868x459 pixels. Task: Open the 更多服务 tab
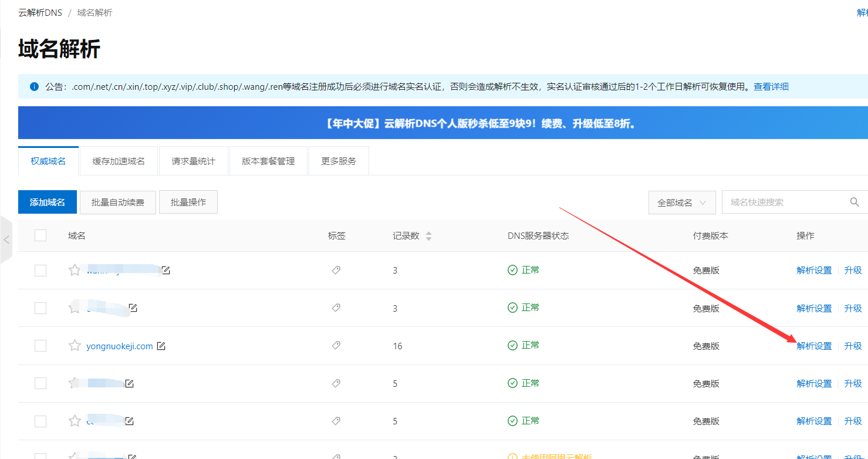[339, 161]
